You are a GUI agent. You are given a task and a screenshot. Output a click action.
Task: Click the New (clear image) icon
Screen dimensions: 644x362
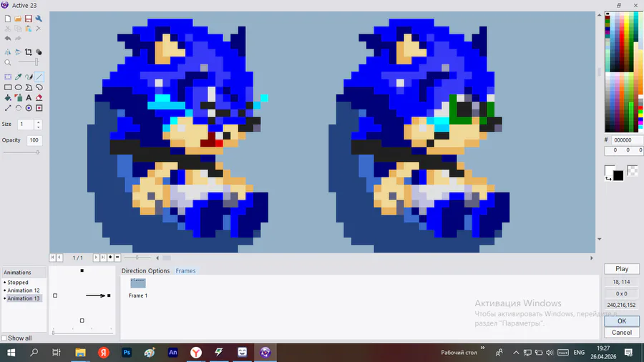(x=8, y=19)
